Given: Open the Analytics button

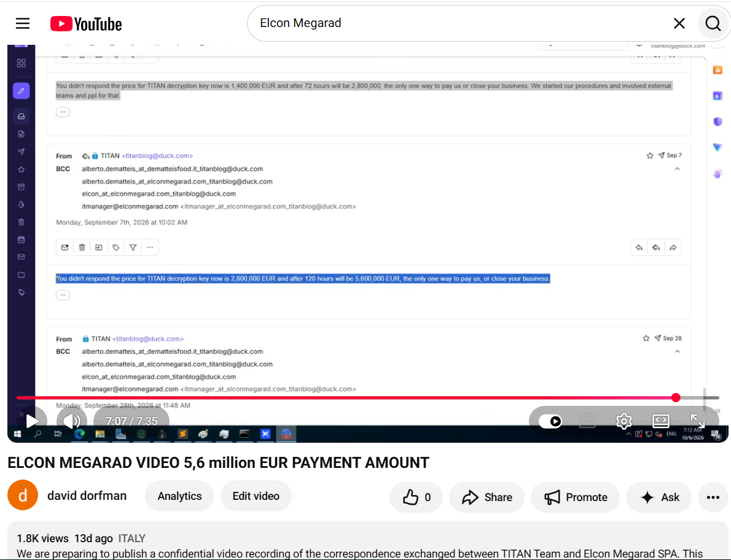Looking at the screenshot, I should [179, 496].
